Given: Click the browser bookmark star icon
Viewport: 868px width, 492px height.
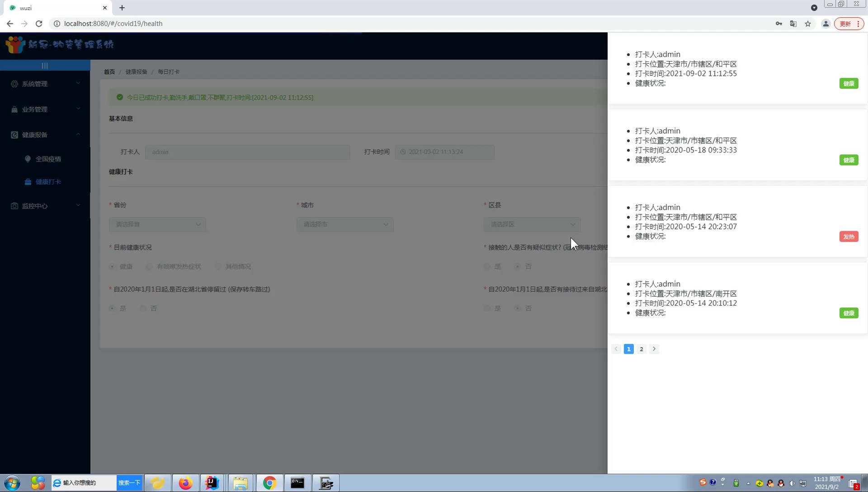Looking at the screenshot, I should tap(808, 24).
